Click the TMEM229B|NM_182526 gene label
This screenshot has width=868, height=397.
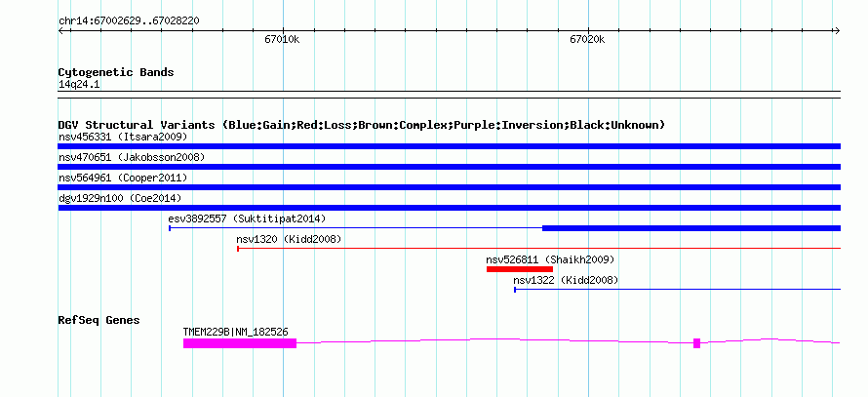(236, 332)
